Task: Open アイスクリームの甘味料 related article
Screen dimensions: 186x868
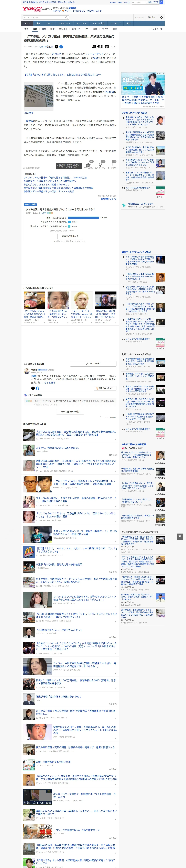Action: point(55,178)
